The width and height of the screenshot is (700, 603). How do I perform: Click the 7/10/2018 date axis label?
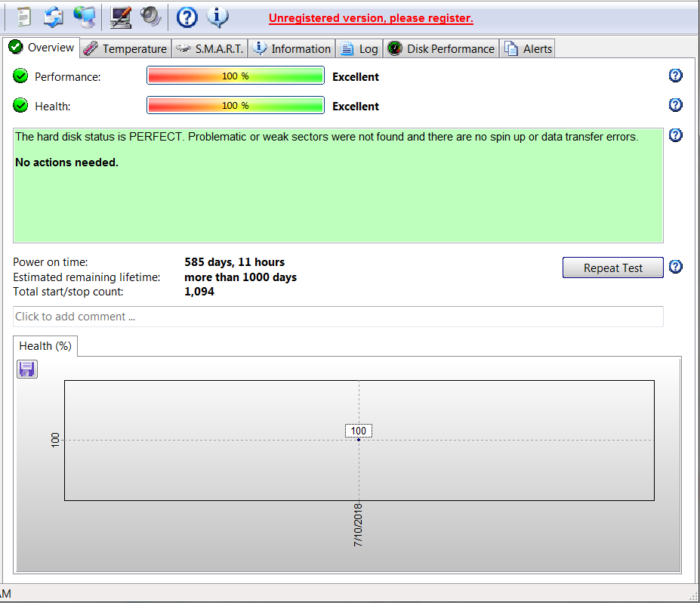358,525
